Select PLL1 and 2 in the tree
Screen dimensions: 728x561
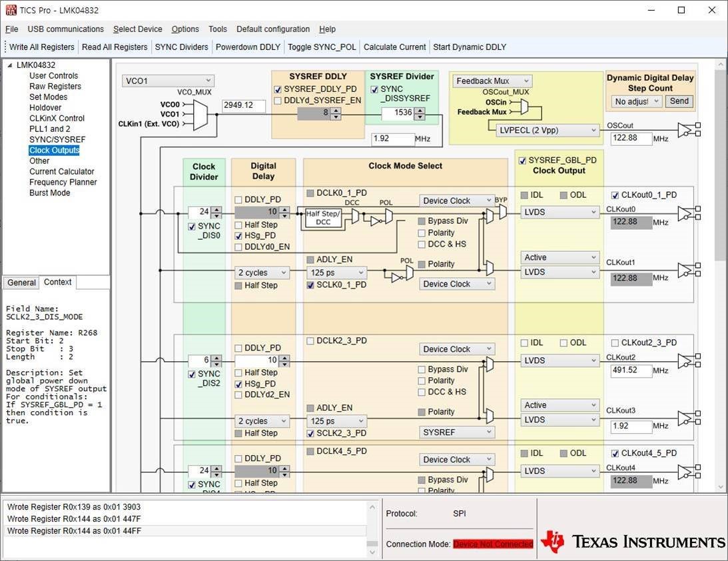click(50, 129)
